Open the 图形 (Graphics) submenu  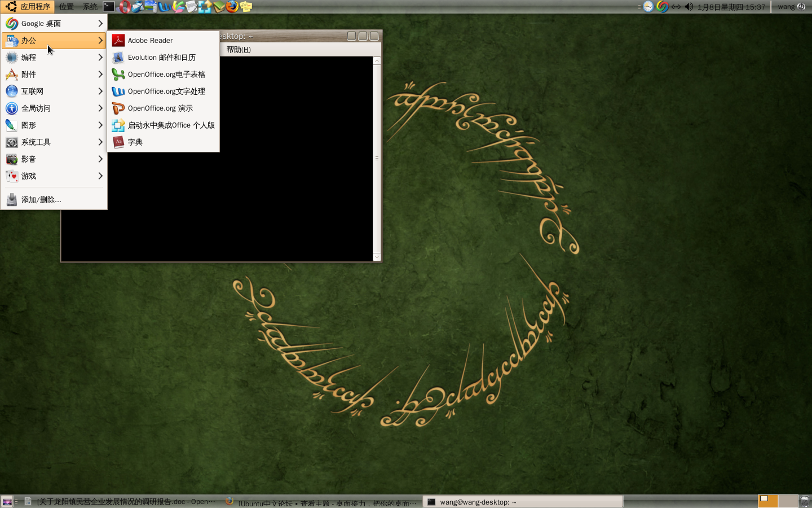point(54,125)
